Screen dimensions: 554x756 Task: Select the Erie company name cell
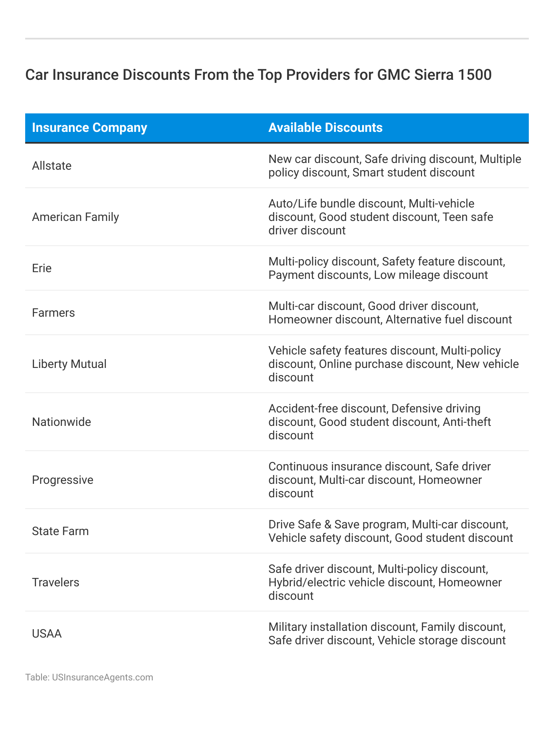click(42, 268)
